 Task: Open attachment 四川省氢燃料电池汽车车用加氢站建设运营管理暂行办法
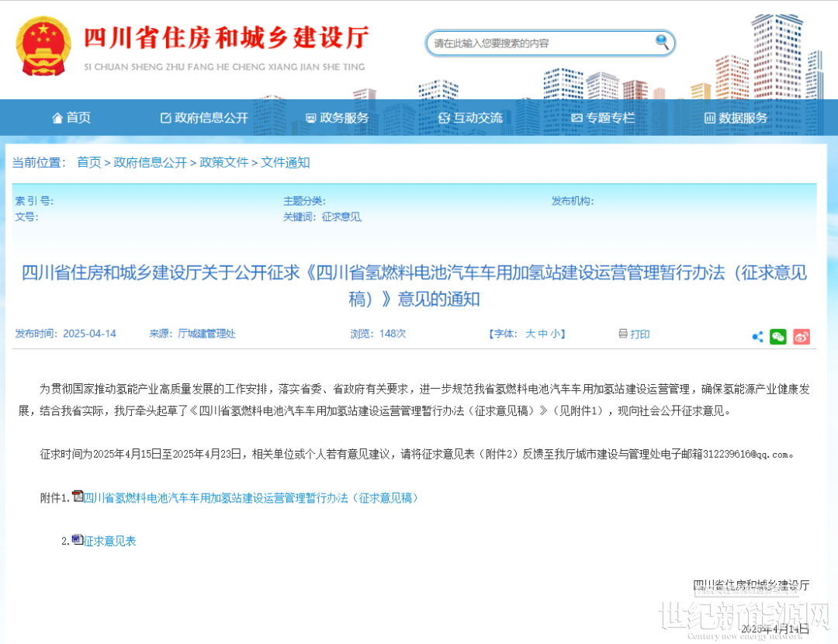250,498
